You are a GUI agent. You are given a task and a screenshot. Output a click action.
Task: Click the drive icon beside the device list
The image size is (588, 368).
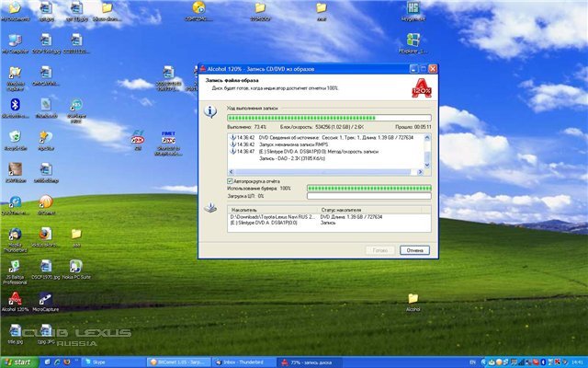(x=210, y=211)
